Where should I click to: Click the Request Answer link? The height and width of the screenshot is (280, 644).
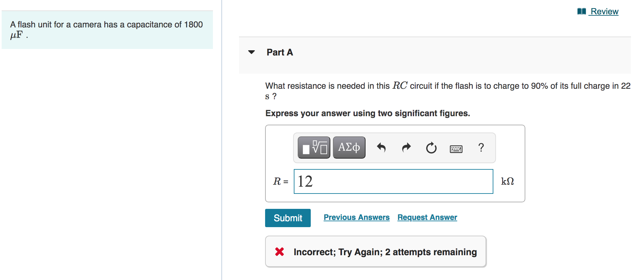tap(427, 217)
